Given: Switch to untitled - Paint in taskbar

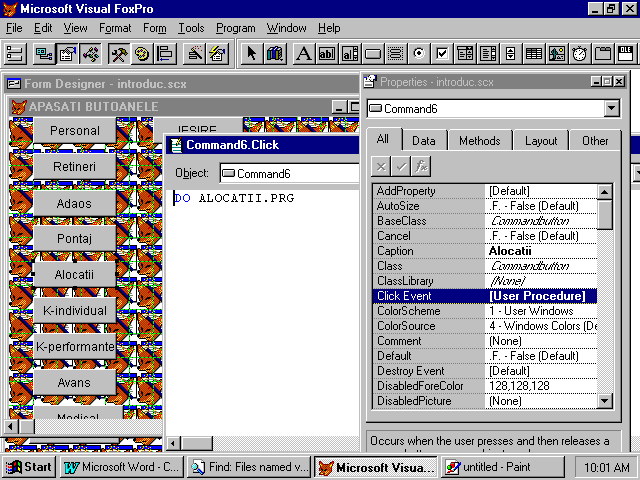Looking at the screenshot, I should point(490,467).
